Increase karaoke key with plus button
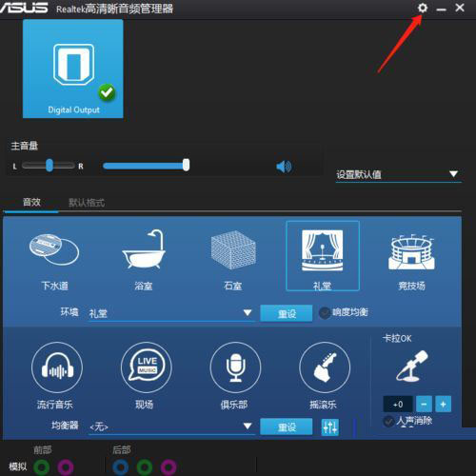The width and height of the screenshot is (476, 476). pos(444,404)
